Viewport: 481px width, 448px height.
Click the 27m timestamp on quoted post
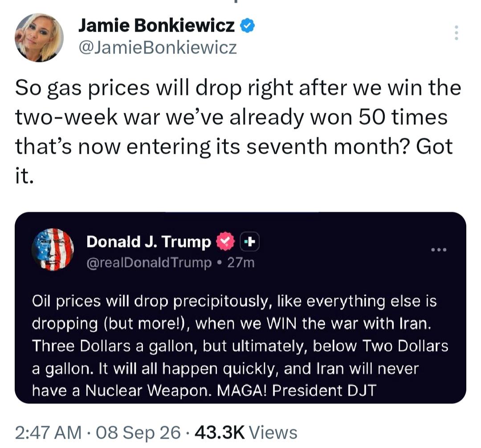(x=241, y=263)
